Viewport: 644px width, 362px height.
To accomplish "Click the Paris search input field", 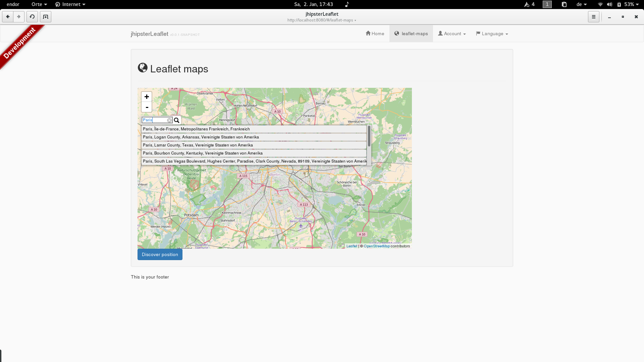I will pyautogui.click(x=154, y=120).
